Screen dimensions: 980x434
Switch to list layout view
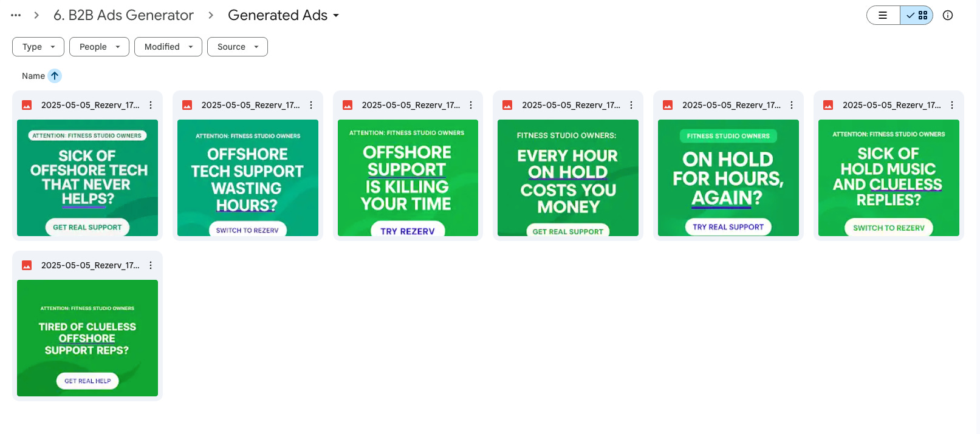click(x=883, y=15)
